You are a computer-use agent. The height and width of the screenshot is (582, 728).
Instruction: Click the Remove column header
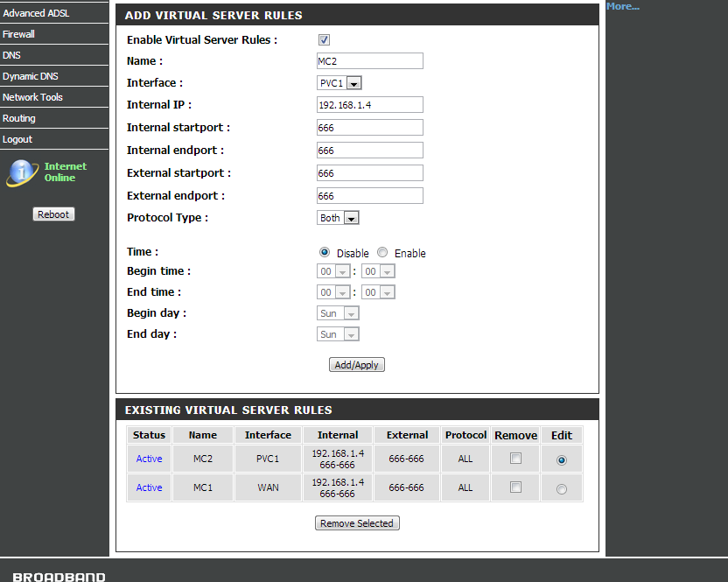[516, 435]
